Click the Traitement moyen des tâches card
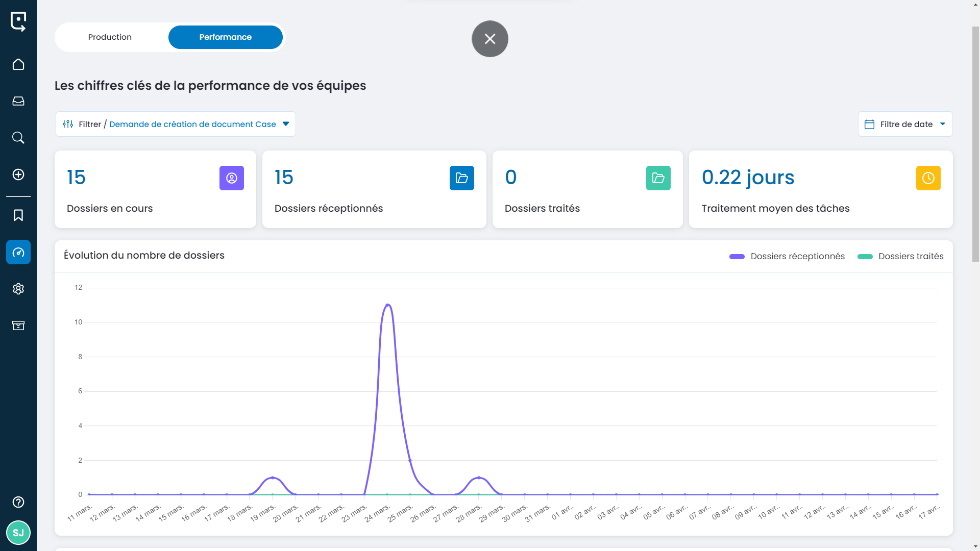This screenshot has width=980, height=551. tap(821, 189)
